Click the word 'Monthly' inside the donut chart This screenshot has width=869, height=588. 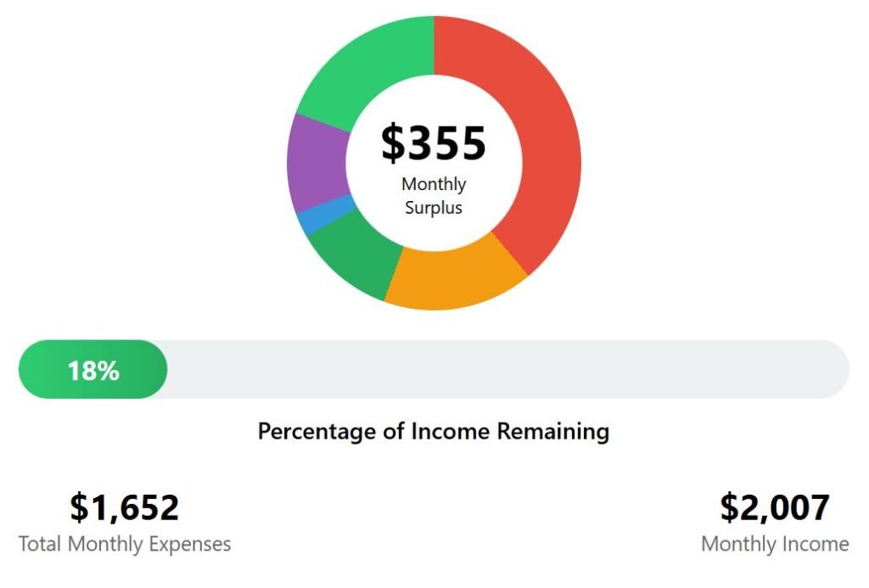[x=434, y=184]
